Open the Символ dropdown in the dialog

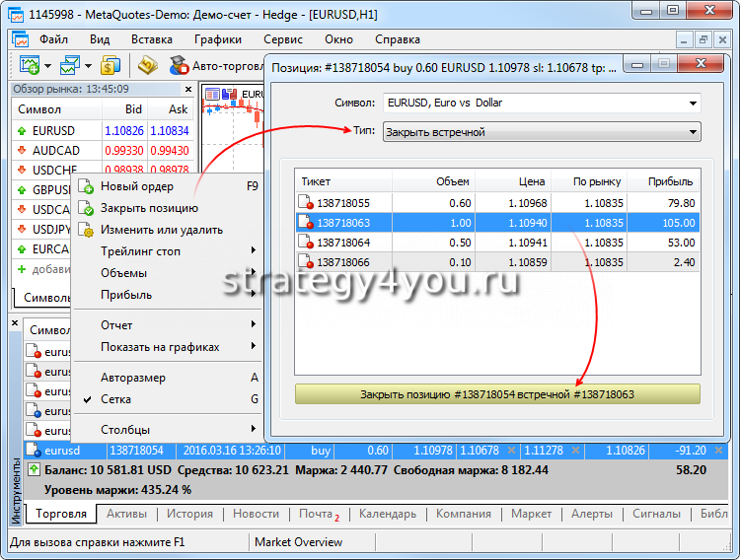click(694, 103)
